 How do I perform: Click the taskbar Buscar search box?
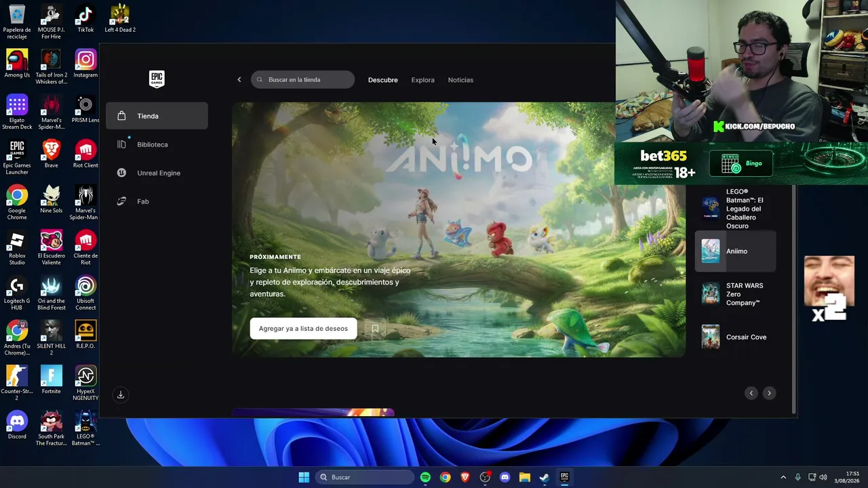click(366, 477)
